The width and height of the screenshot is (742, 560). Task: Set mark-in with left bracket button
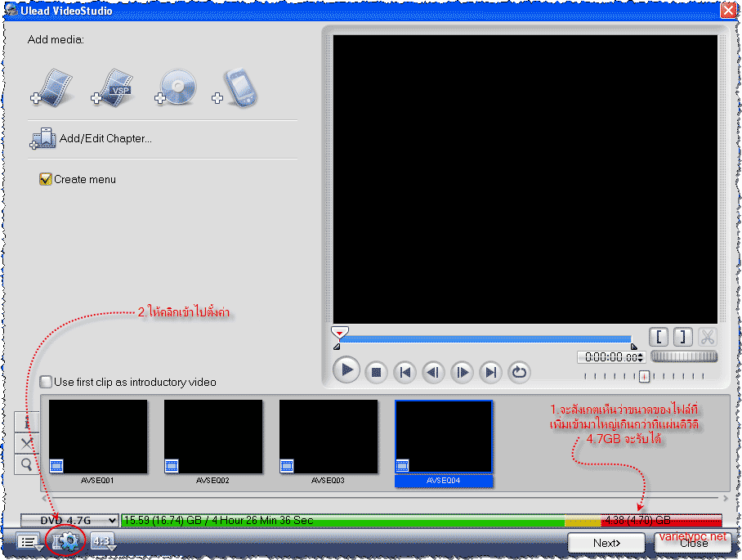coord(659,338)
